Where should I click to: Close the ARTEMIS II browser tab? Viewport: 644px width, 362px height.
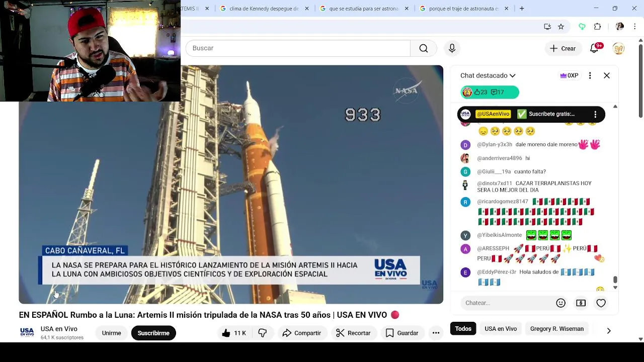(207, 9)
